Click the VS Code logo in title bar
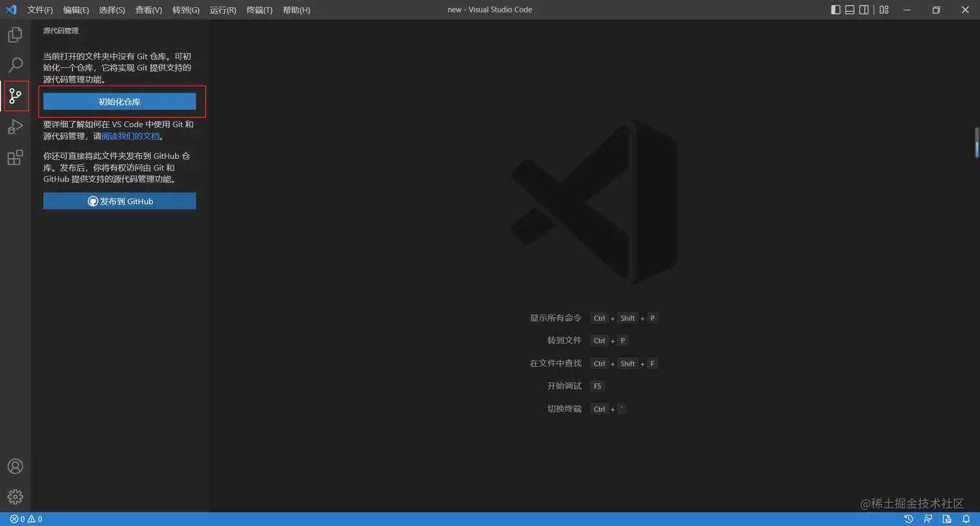The width and height of the screenshot is (980, 526). [11, 10]
